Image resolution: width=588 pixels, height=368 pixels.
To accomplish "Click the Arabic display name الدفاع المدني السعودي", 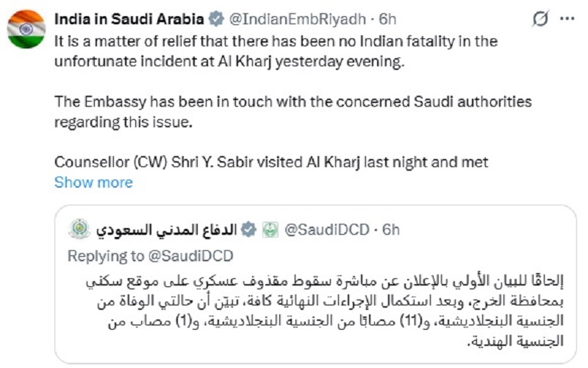I will pos(166,230).
